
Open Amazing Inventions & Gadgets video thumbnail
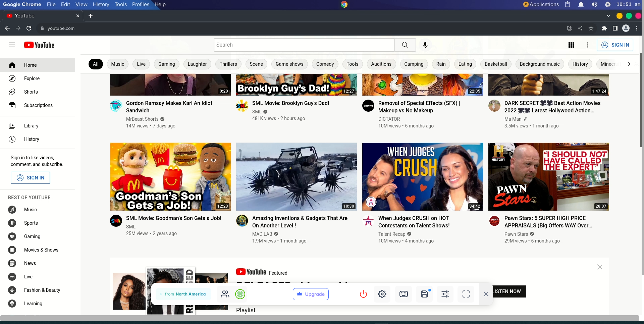click(297, 177)
